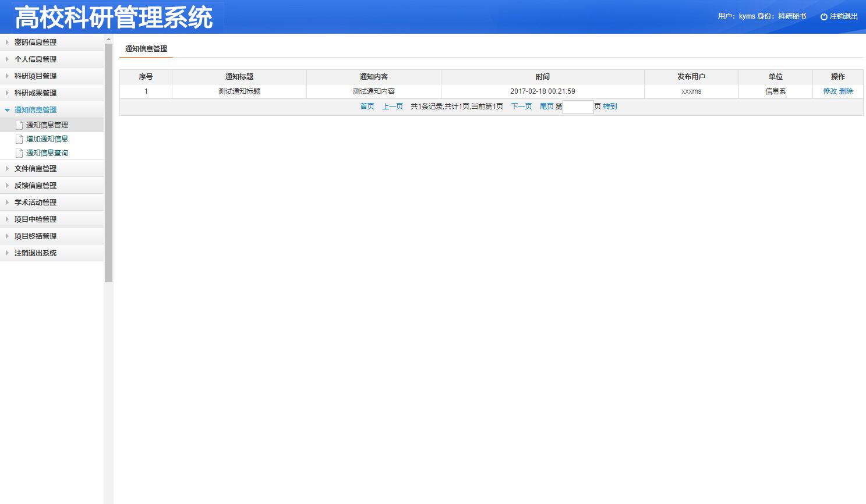866x504 pixels.
Task: Open 科研成果管理 from the sidebar
Action: coord(36,93)
